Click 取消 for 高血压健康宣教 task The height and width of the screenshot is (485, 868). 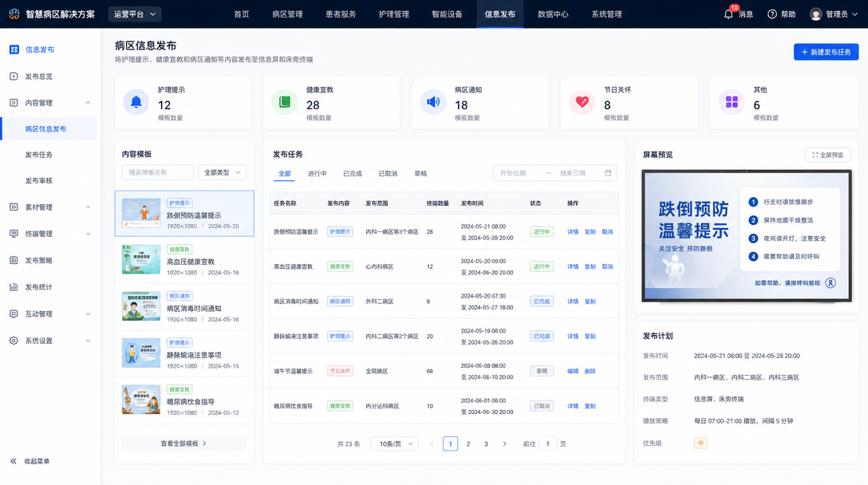(607, 267)
